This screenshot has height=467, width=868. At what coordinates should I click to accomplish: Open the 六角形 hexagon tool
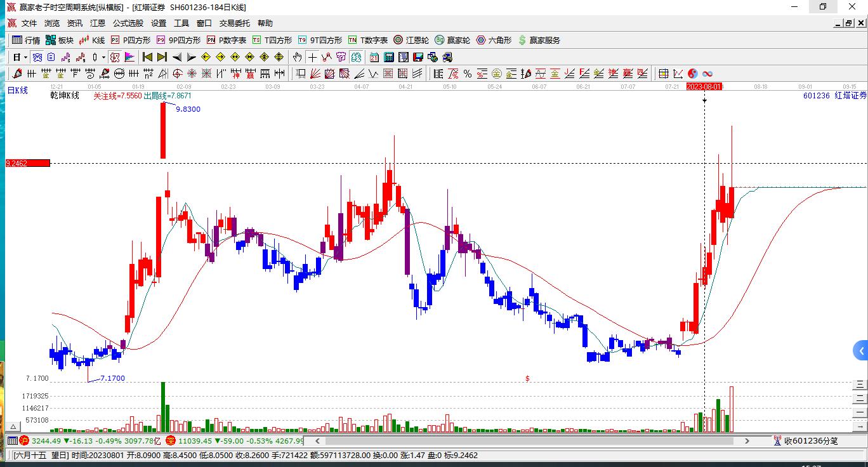[x=494, y=40]
